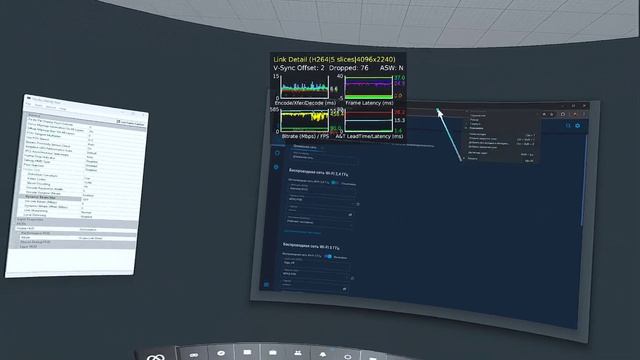Viewport: 640px width, 360px height.
Task: Select the Encode Bitrate (Mbps) row
Action: coord(78,202)
